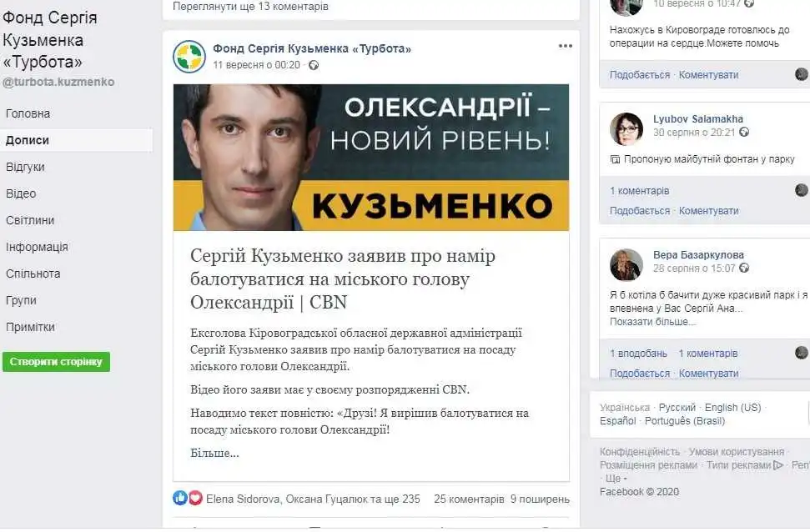Expand the post text via Більше…
The image size is (810, 532).
point(214,453)
